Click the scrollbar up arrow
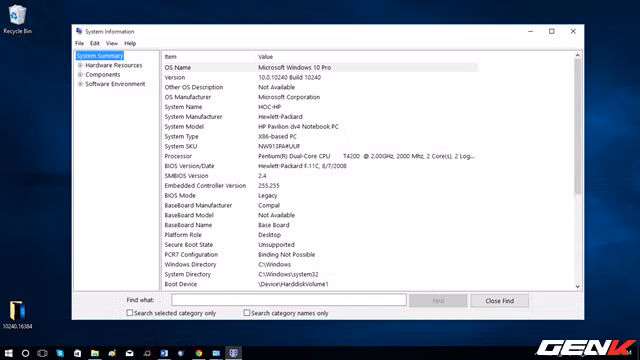Image resolution: width=640 pixels, height=360 pixels. tap(578, 55)
